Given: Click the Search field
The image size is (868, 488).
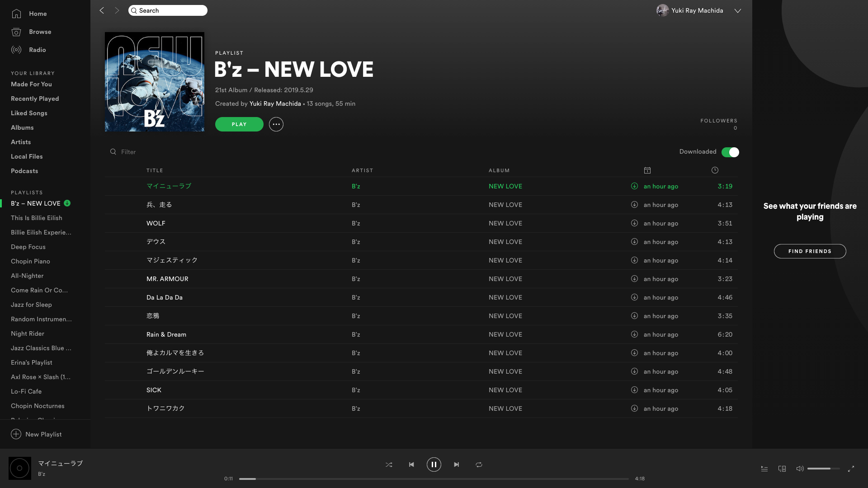Looking at the screenshot, I should click(168, 10).
